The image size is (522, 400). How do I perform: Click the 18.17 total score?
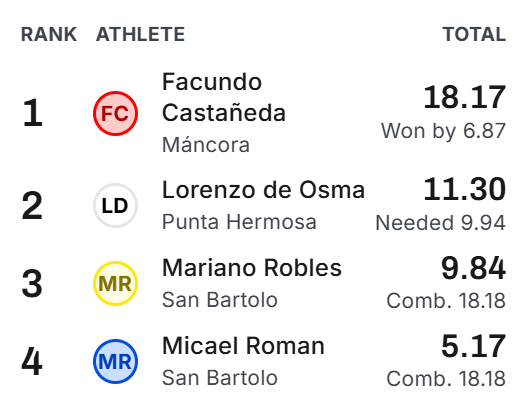465,97
